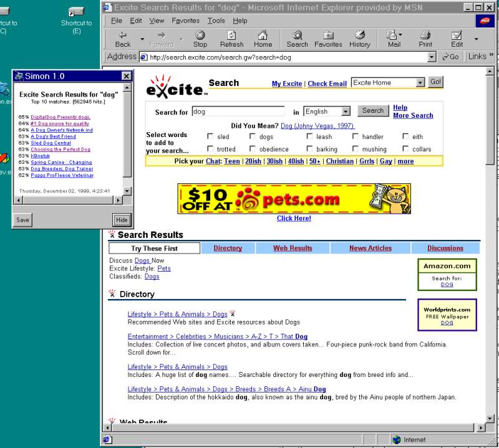The width and height of the screenshot is (499, 448).
Task: Switch to the Web Results tab
Action: pyautogui.click(x=293, y=248)
